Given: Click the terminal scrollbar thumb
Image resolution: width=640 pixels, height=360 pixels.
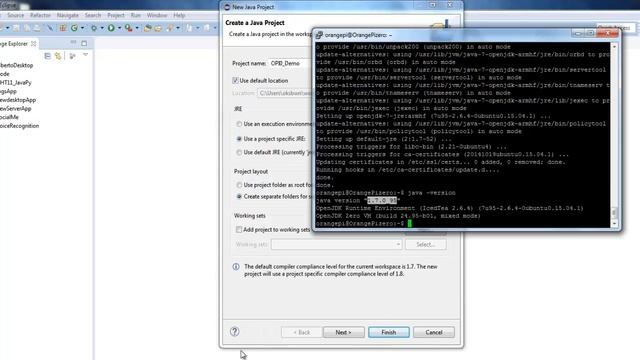Looking at the screenshot, I should point(614,212).
